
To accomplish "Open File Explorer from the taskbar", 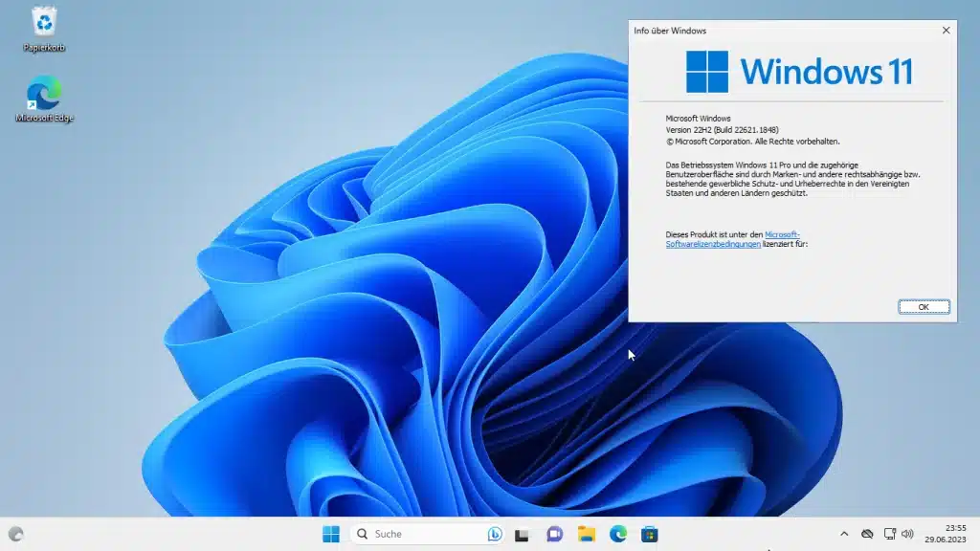I will pos(587,534).
